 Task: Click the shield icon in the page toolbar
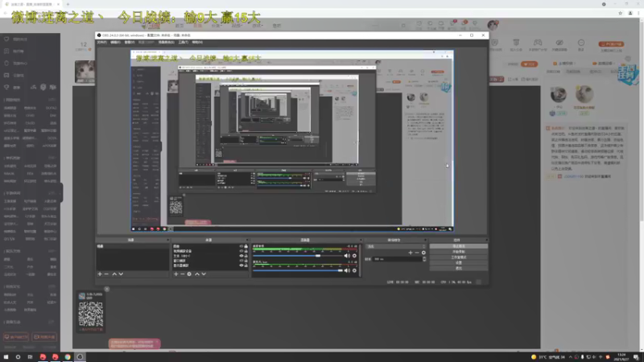(495, 43)
